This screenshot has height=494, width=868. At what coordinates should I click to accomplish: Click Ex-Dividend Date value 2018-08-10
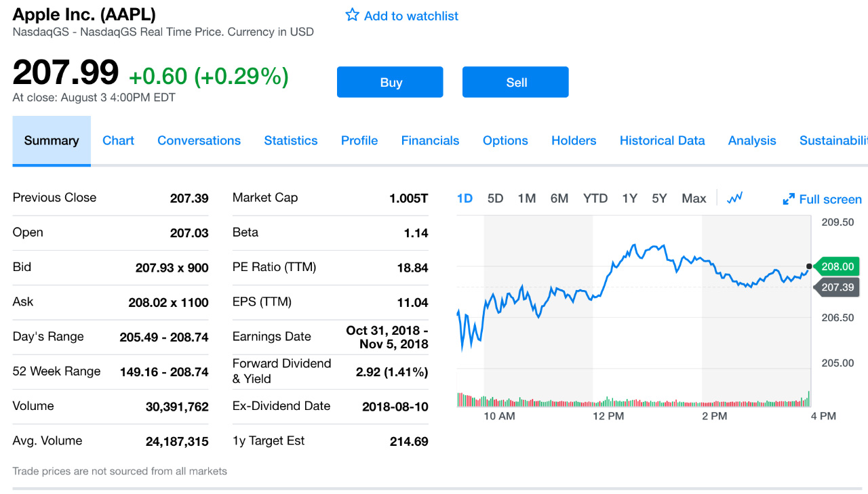395,407
